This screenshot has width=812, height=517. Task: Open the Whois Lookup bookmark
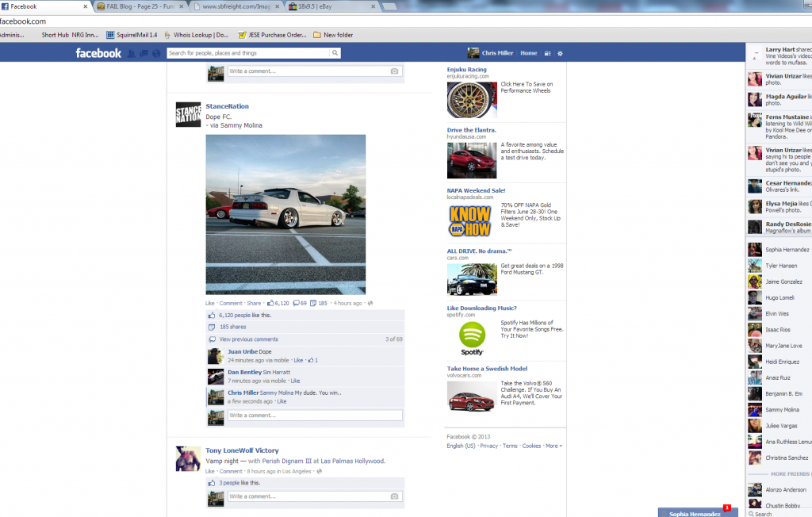click(x=197, y=35)
